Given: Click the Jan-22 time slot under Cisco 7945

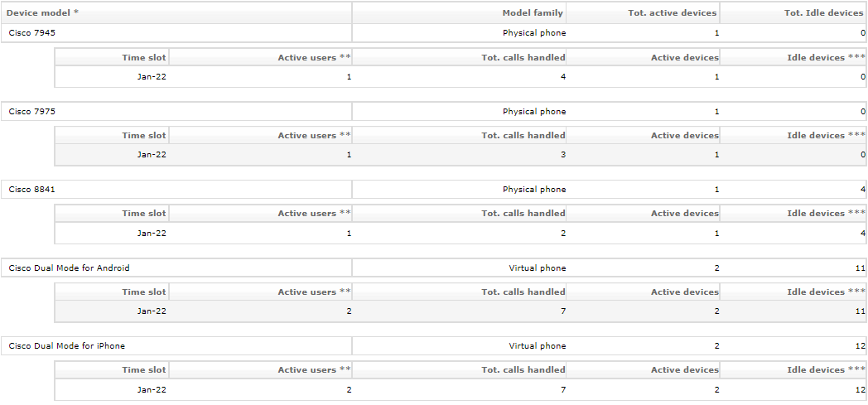Looking at the screenshot, I should coord(152,77).
